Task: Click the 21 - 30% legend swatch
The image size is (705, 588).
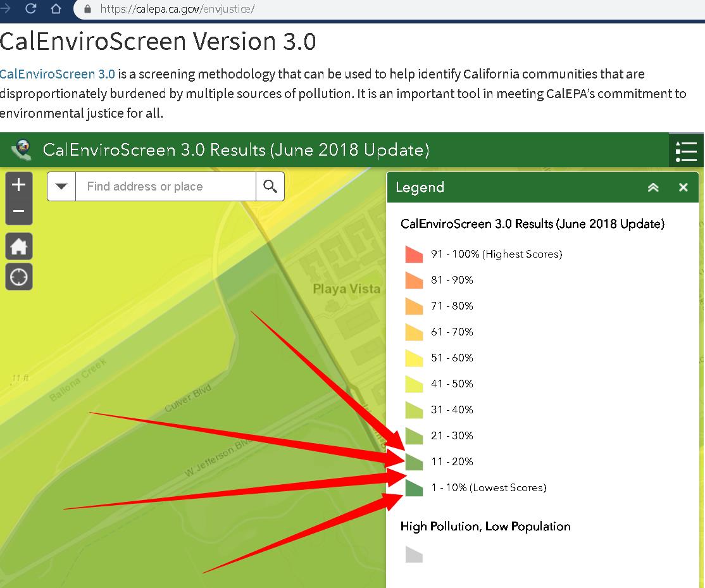Action: 414,435
